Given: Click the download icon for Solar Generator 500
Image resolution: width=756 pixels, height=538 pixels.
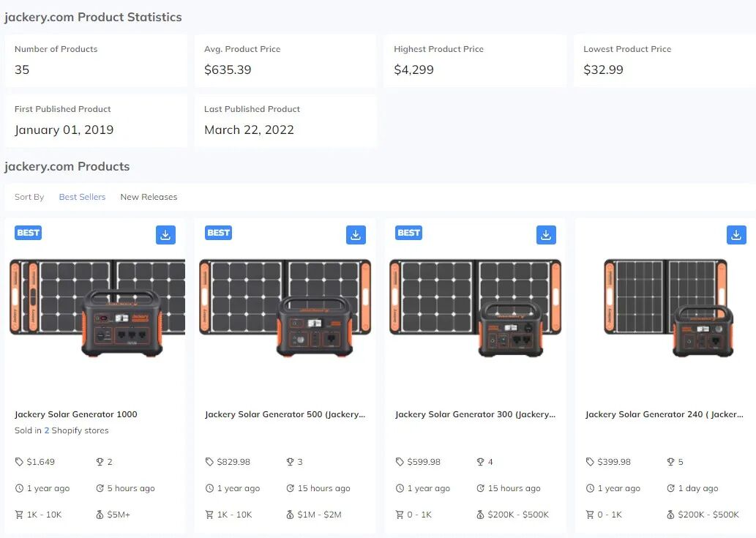Looking at the screenshot, I should point(356,235).
